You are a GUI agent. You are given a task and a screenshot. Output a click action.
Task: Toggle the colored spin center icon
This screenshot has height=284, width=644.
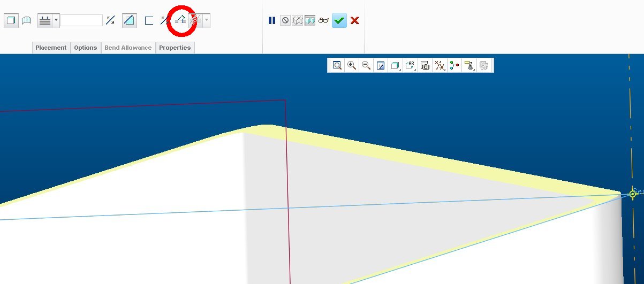454,65
